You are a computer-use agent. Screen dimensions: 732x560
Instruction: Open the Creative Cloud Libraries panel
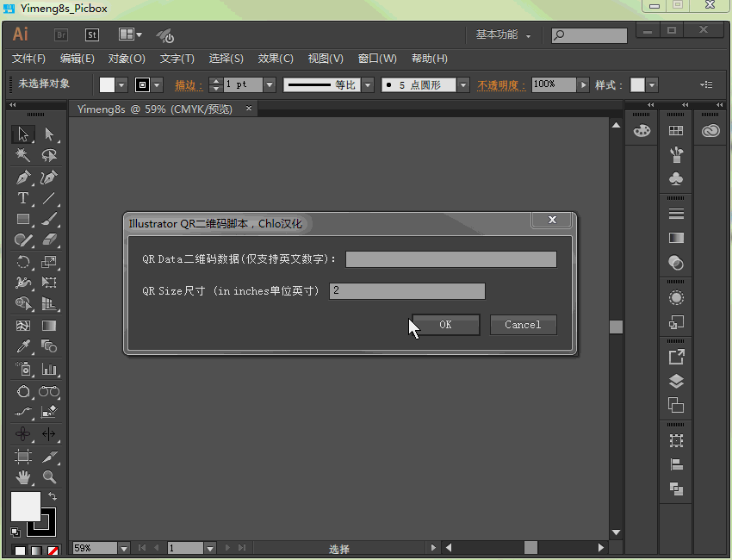(710, 131)
